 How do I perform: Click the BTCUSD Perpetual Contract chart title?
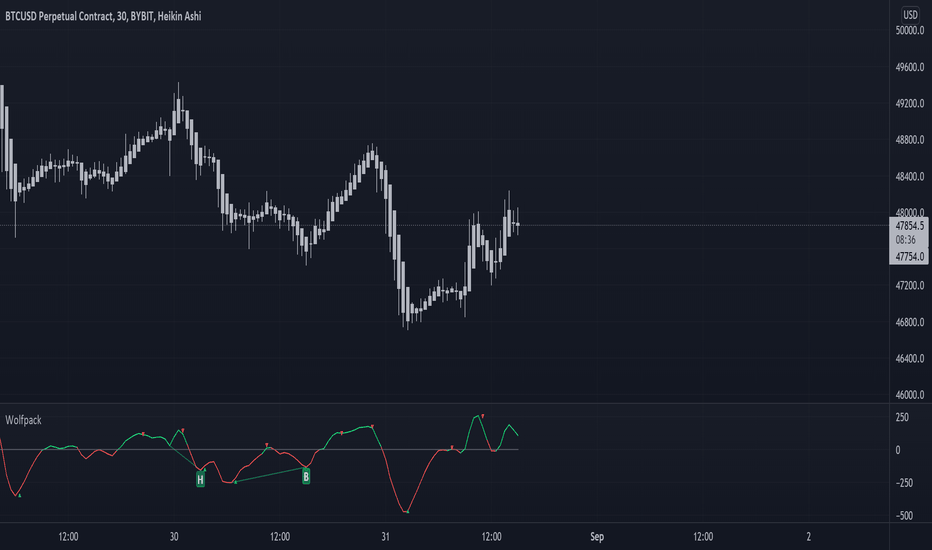[103, 17]
